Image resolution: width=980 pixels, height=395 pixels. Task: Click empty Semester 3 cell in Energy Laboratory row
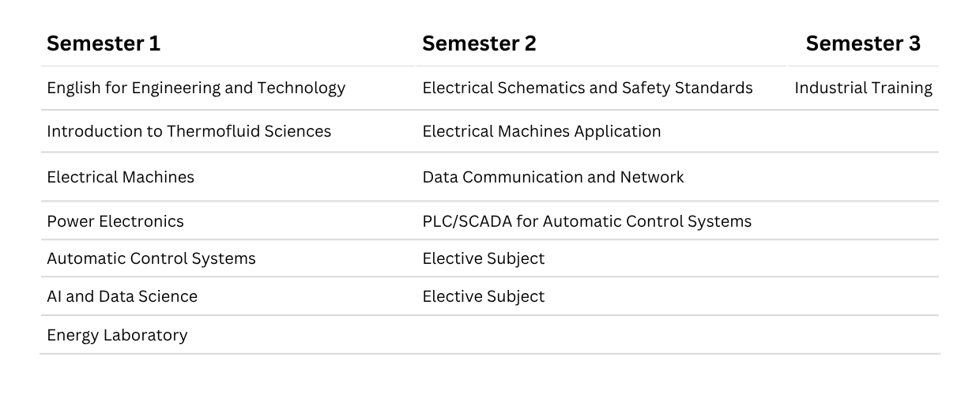click(863, 335)
